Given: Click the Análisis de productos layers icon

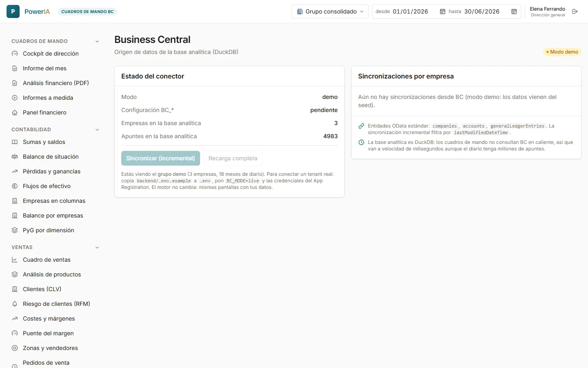Looking at the screenshot, I should pos(15,274).
